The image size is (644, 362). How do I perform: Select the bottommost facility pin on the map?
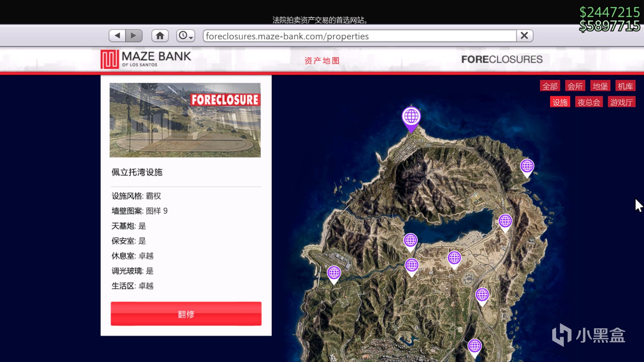click(475, 346)
